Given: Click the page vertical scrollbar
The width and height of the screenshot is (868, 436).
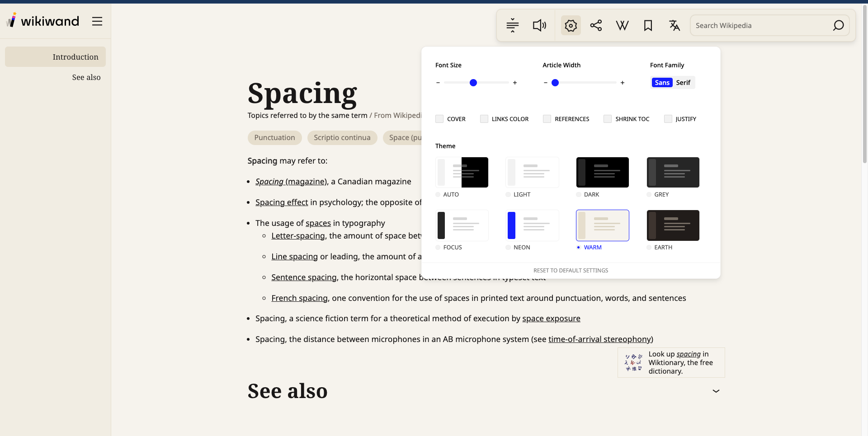Looking at the screenshot, I should click(865, 84).
